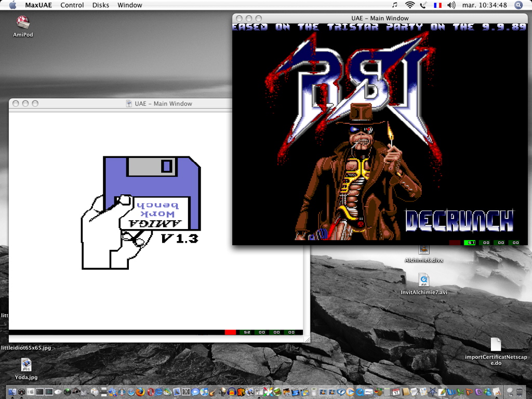
Task: Click the document proxy icon in Workbench window title
Action: pyautogui.click(x=129, y=103)
